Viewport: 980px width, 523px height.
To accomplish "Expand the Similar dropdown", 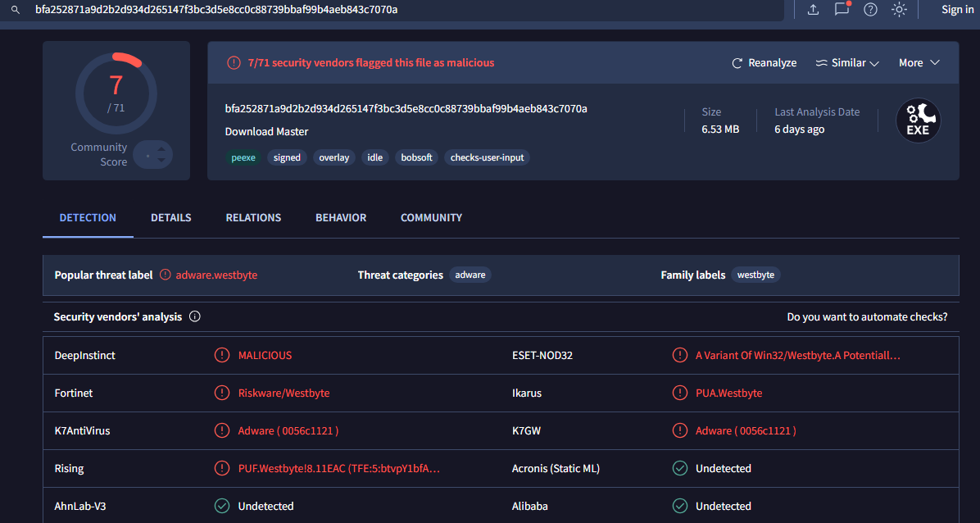I will [x=847, y=62].
